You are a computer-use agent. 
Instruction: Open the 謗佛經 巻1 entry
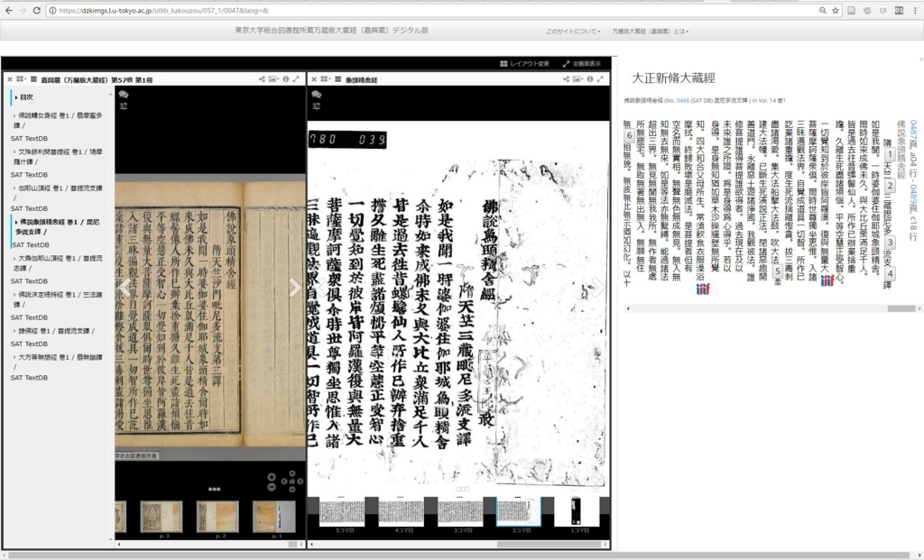tap(53, 331)
